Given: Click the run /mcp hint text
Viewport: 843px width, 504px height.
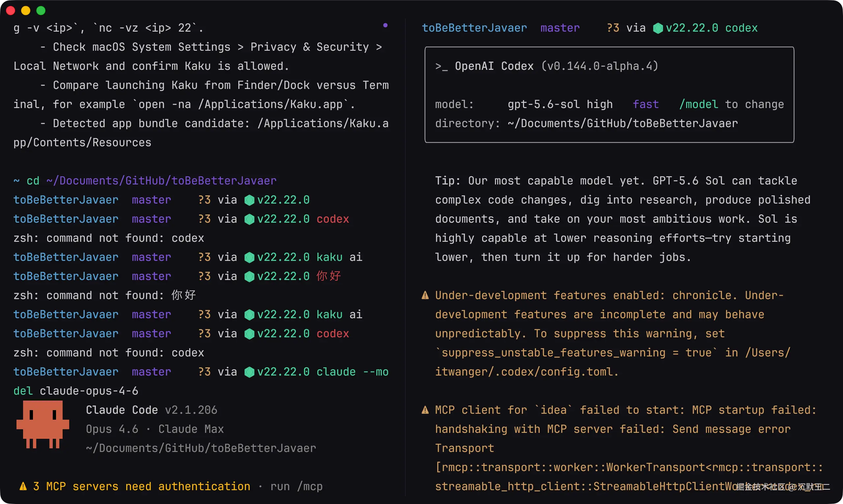Looking at the screenshot, I should 296,486.
